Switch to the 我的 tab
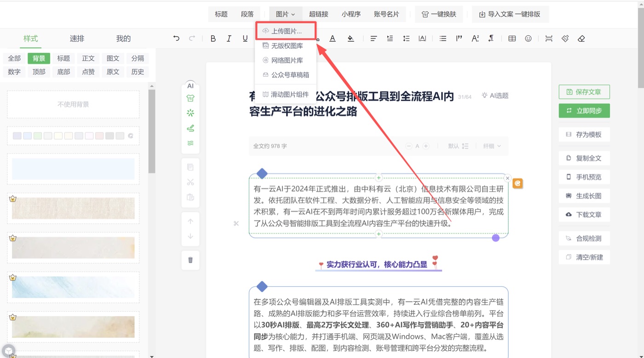Viewport: 644px width, 358px height. [x=123, y=39]
